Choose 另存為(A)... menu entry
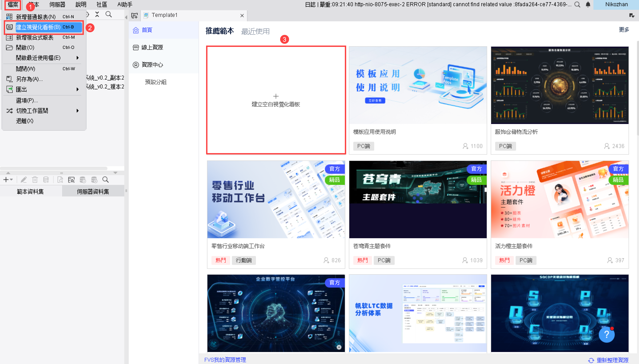The image size is (639, 364). tap(44, 79)
